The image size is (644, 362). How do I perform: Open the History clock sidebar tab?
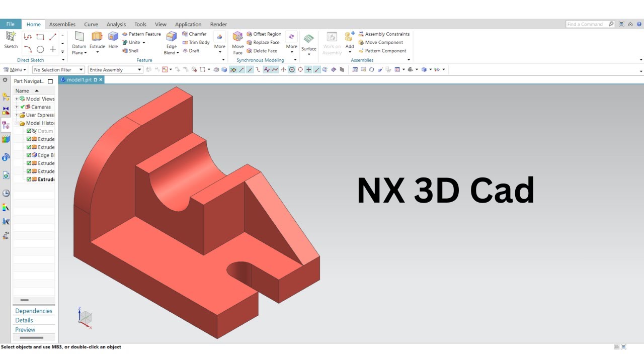(x=6, y=193)
